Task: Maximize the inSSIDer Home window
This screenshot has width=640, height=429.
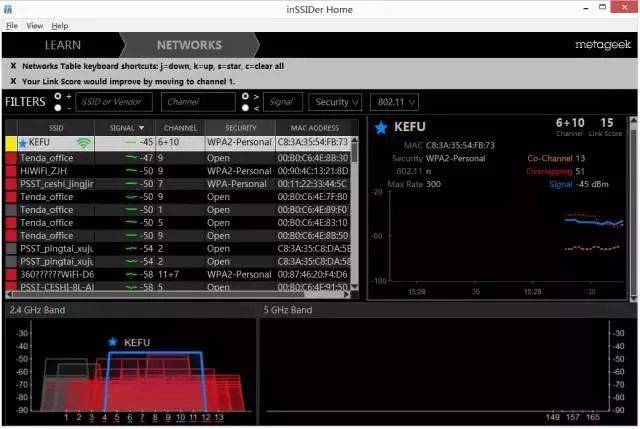Action: (x=602, y=7)
